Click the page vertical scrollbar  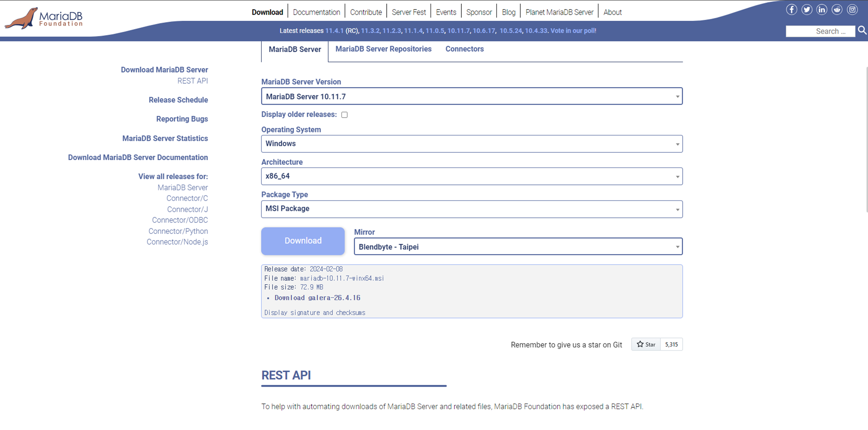pos(866,139)
